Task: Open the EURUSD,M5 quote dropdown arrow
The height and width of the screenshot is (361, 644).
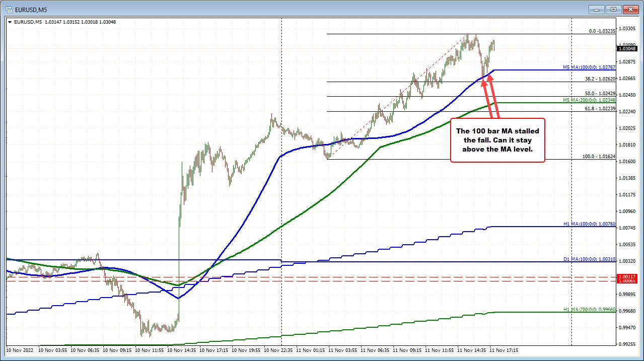Action: click(9, 22)
